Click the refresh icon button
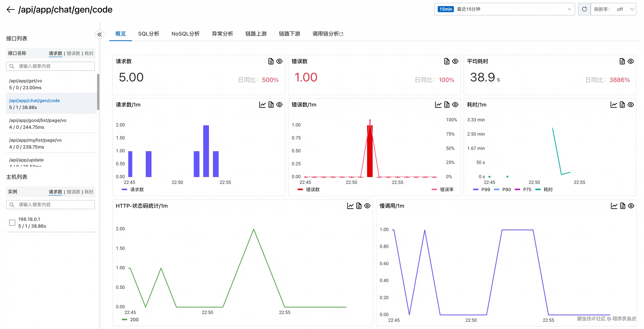This screenshot has width=644, height=329. [x=584, y=9]
